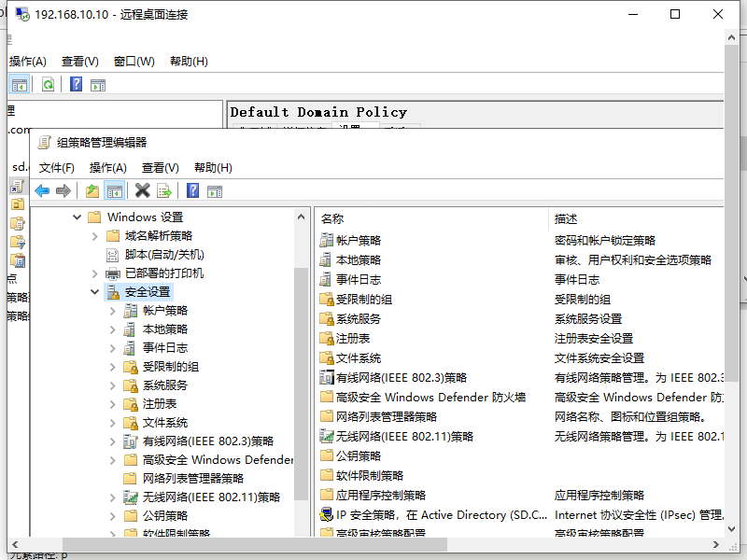
Task: Click tree pane vertical scrollbar thumb
Action: [301, 384]
